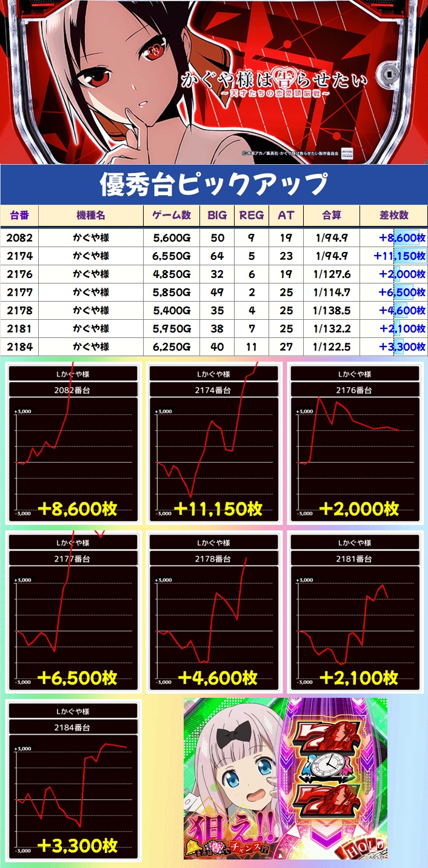Click the 5,600G game count cell
428x868 pixels.
point(172,238)
